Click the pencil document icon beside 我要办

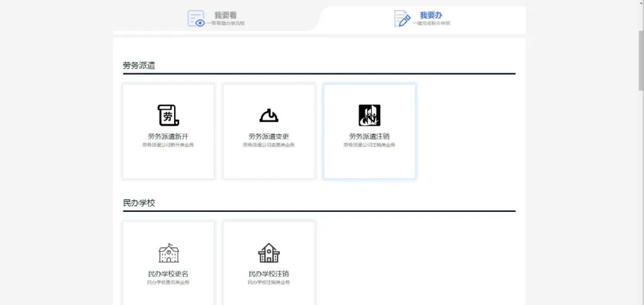tap(402, 19)
